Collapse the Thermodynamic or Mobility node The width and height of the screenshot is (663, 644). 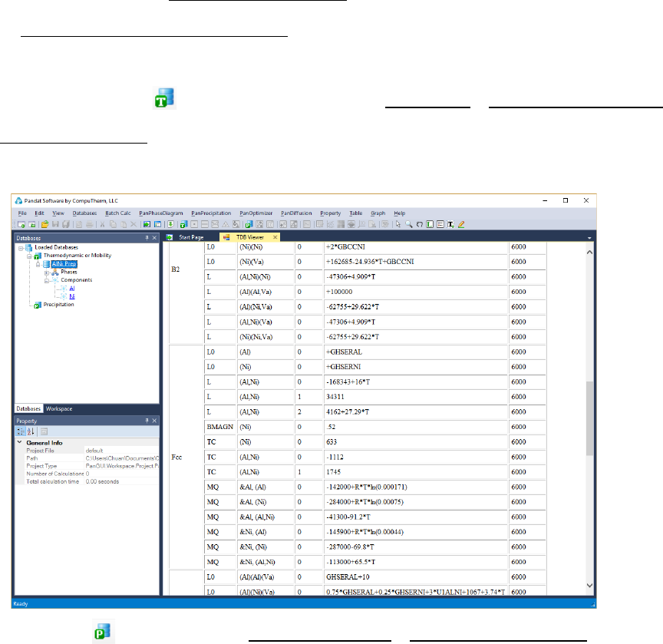point(30,256)
